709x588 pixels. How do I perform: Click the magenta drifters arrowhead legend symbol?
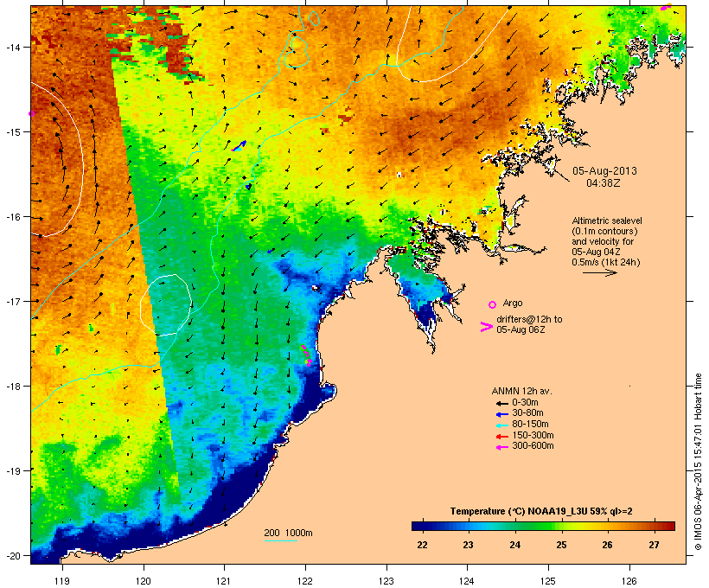coord(486,327)
